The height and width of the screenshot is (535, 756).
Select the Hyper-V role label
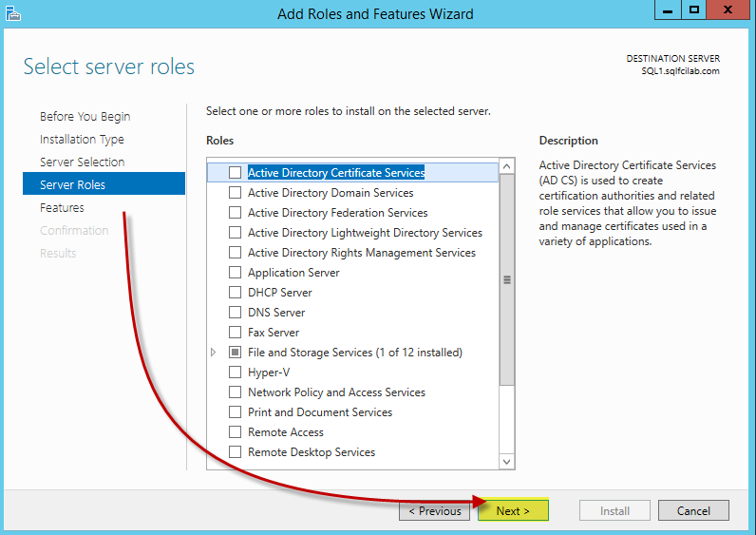[269, 373]
